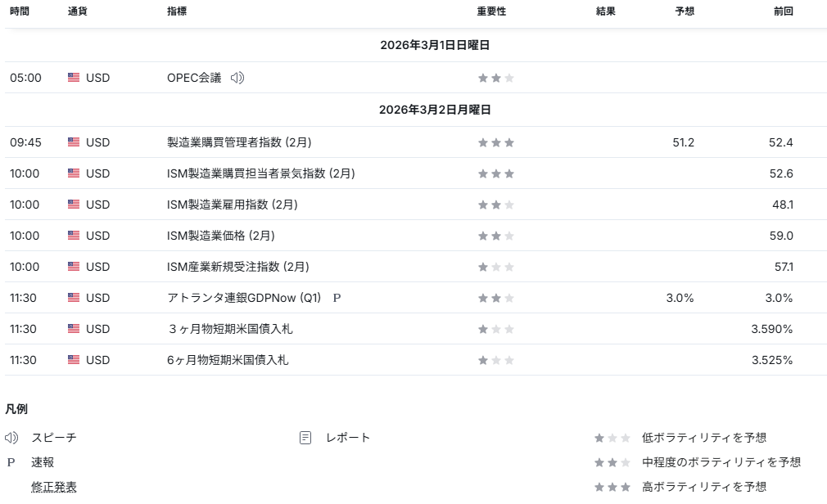Click the スピーチ speaker icon in the legend
Viewport: 827px width, 504px height.
(x=11, y=438)
